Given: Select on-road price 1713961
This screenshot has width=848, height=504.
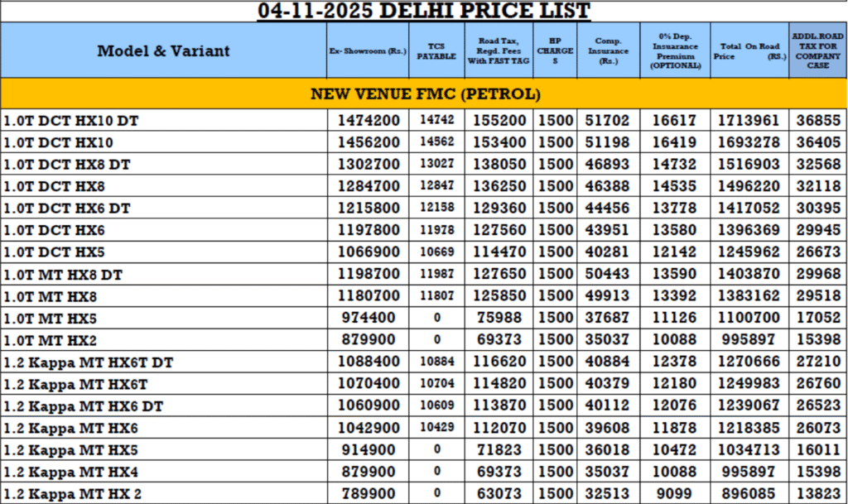Looking at the screenshot, I should click(749, 121).
